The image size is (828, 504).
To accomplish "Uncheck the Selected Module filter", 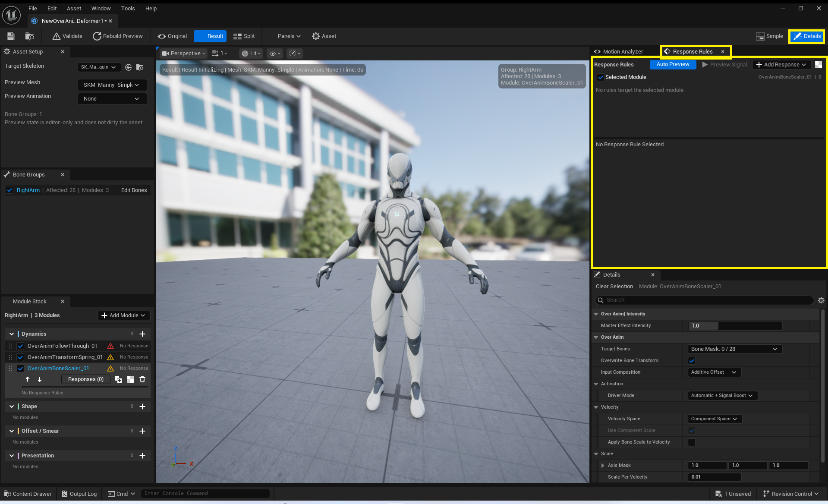I will (x=600, y=77).
